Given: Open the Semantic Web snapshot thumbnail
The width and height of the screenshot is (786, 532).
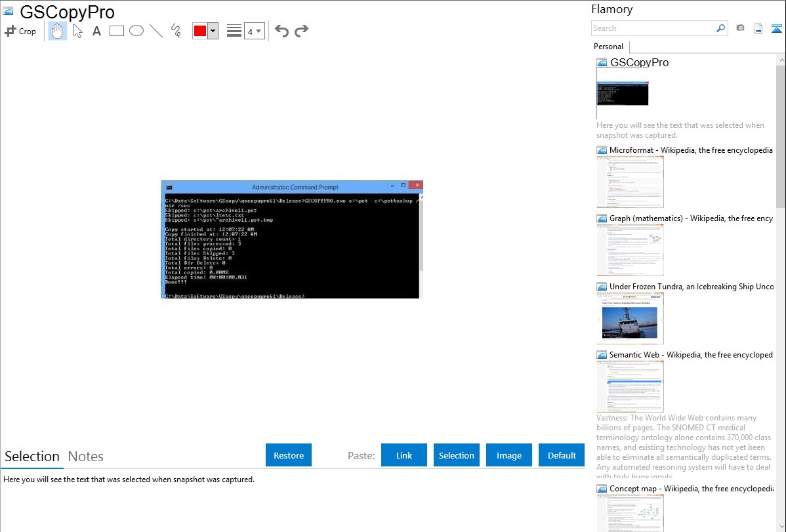Looking at the screenshot, I should click(x=630, y=386).
